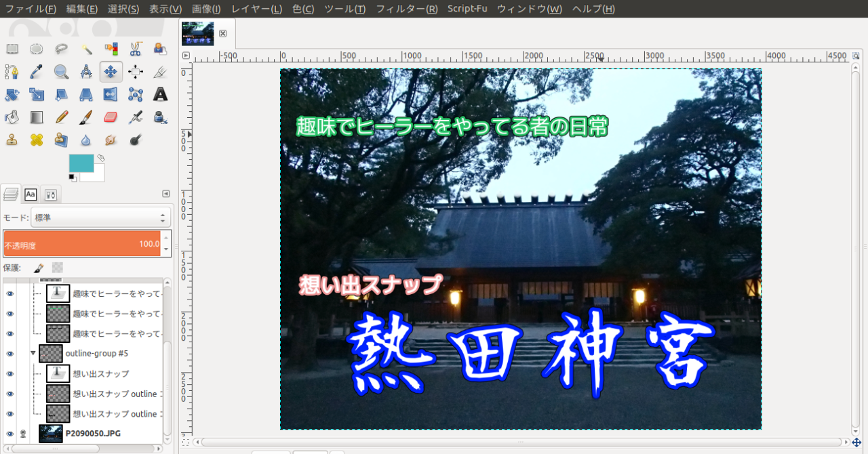Select the Smudge finger tool
The height and width of the screenshot is (454, 868).
pos(111,140)
